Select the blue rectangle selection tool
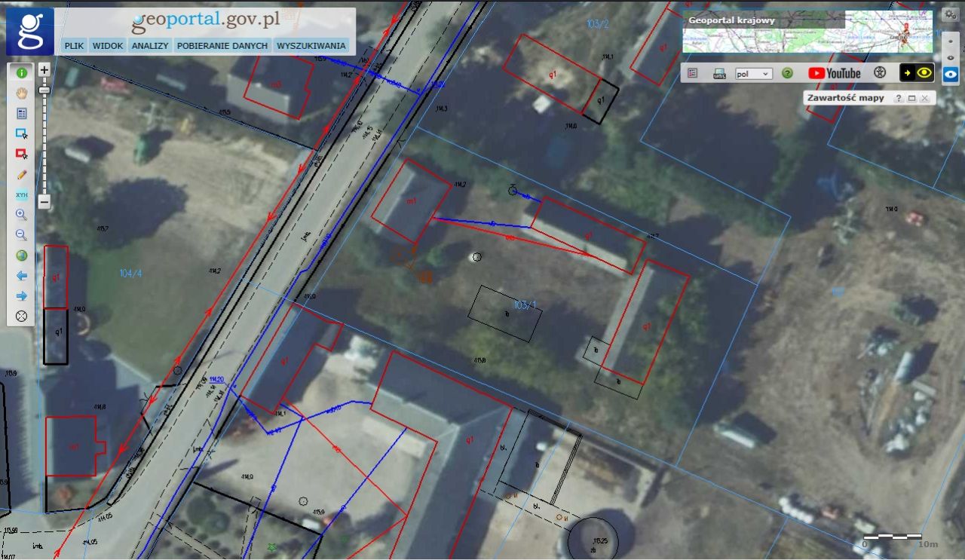This screenshot has width=965, height=560. coord(21,134)
